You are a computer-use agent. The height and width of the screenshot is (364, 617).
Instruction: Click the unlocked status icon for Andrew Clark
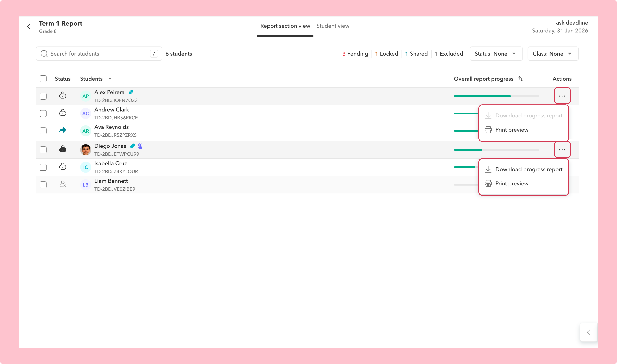[63, 113]
